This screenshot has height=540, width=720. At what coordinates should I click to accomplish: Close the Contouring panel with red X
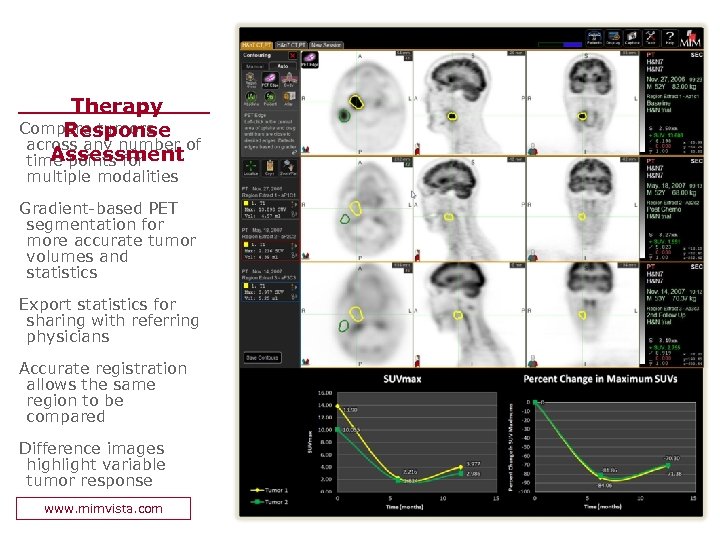[x=292, y=56]
